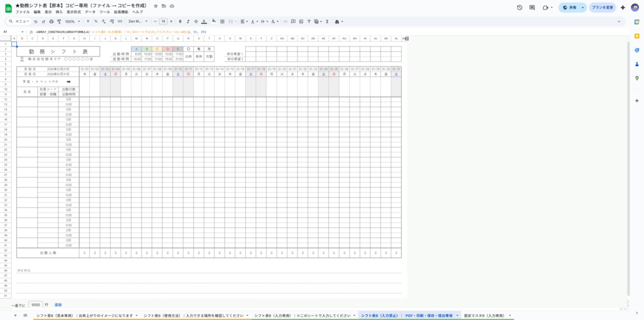Image resolution: width=644 pixels, height=320 pixels.
Task: Star this spreadsheet
Action: click(x=156, y=6)
